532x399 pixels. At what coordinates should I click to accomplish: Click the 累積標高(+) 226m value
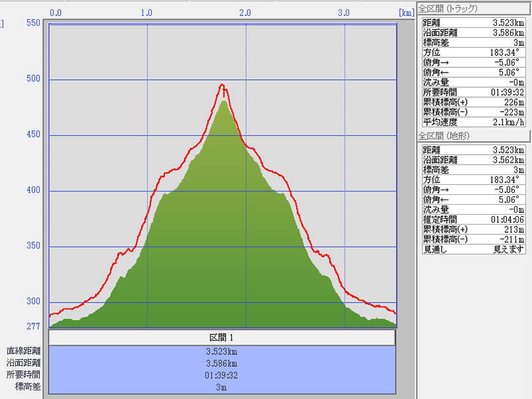(x=509, y=102)
